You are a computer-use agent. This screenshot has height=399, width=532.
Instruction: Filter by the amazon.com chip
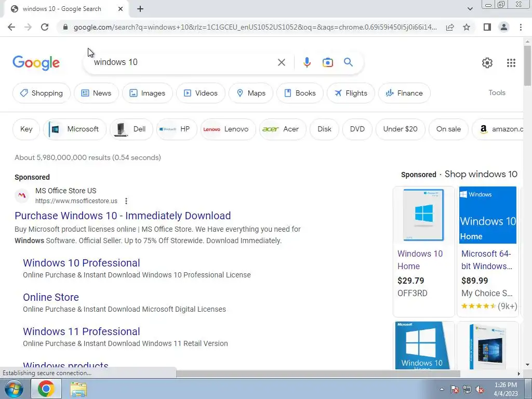(x=498, y=129)
